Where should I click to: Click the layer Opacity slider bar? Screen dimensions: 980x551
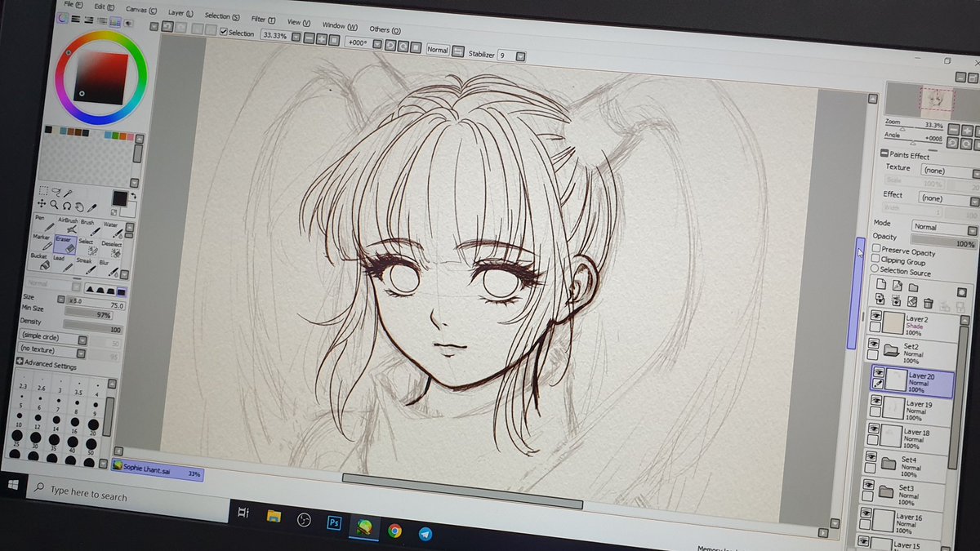pos(943,243)
